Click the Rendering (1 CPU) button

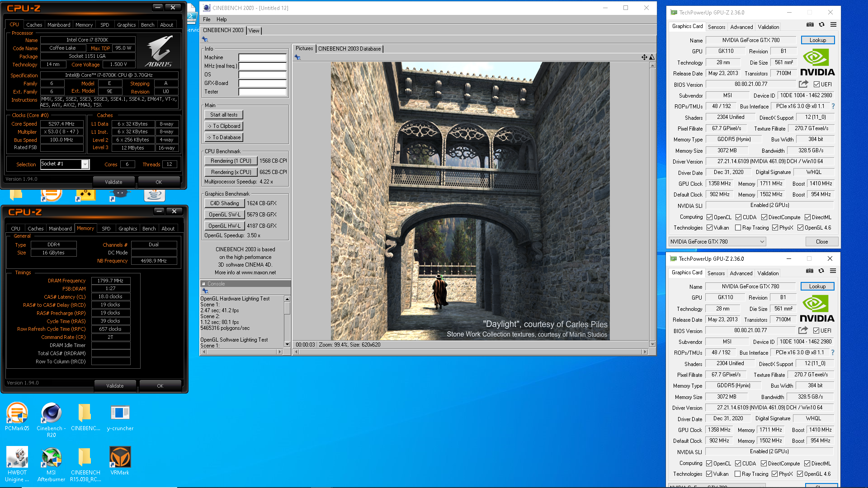(x=231, y=161)
